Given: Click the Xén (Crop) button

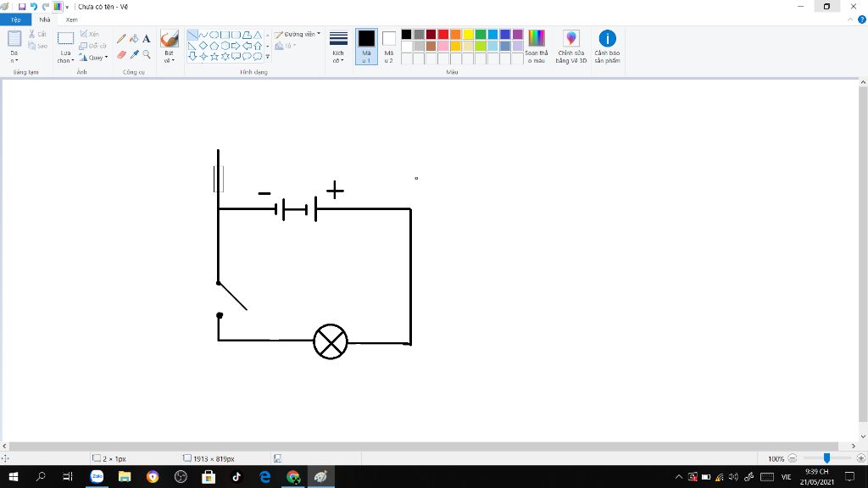Looking at the screenshot, I should [90, 34].
